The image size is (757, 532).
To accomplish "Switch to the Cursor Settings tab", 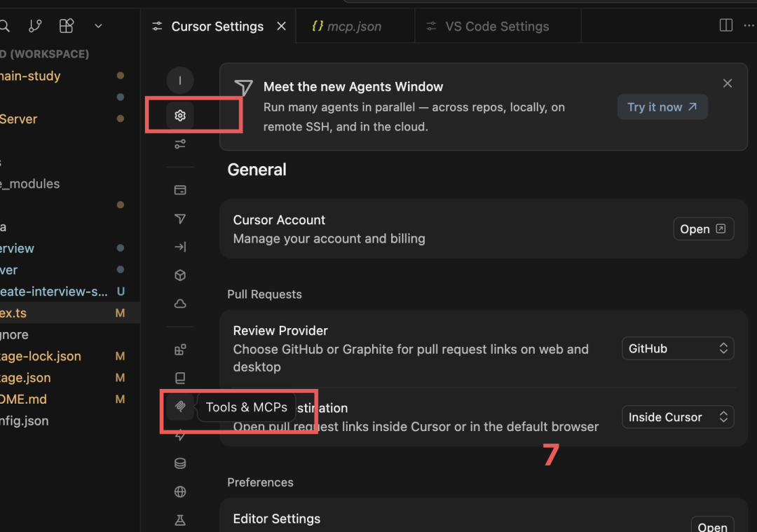I will click(218, 26).
